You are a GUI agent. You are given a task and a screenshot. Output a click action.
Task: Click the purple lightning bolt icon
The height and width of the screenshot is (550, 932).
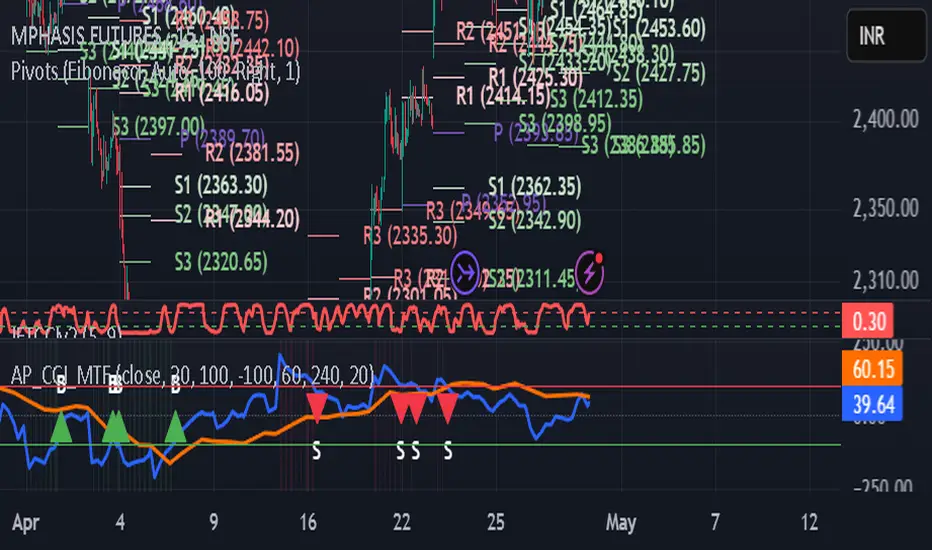pos(590,273)
